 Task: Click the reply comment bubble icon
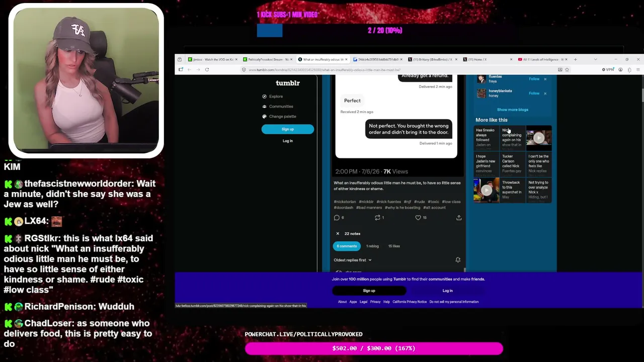click(337, 218)
